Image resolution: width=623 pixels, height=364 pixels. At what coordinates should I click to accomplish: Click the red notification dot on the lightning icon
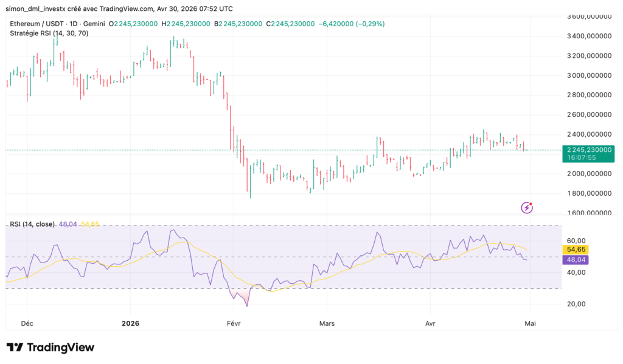click(529, 203)
